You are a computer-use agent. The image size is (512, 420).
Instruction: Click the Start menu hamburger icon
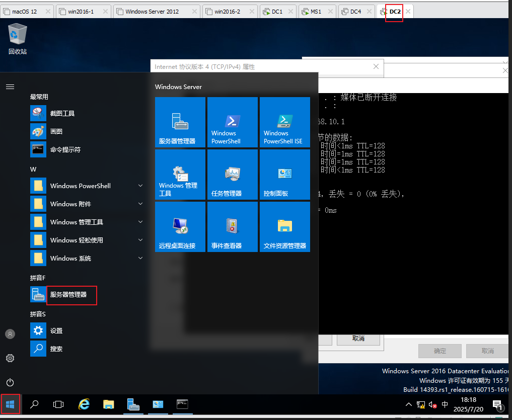(10, 87)
